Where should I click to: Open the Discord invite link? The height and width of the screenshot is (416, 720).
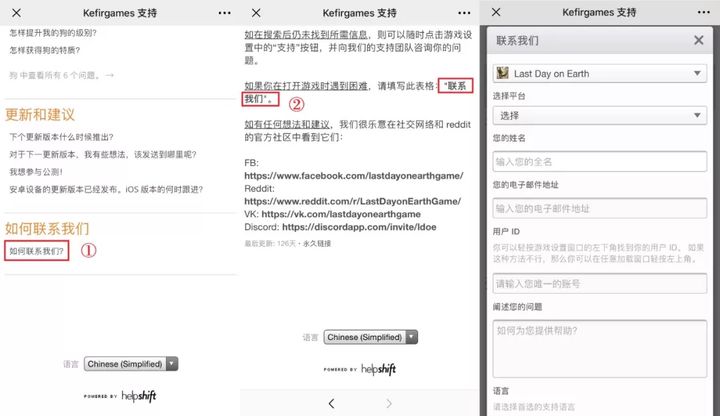tap(359, 227)
